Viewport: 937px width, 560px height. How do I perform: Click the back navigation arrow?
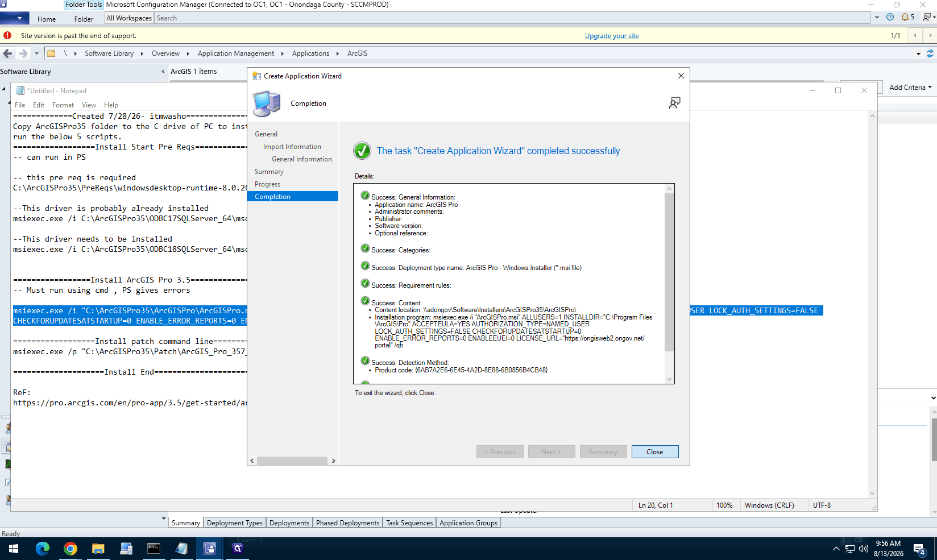[x=7, y=53]
